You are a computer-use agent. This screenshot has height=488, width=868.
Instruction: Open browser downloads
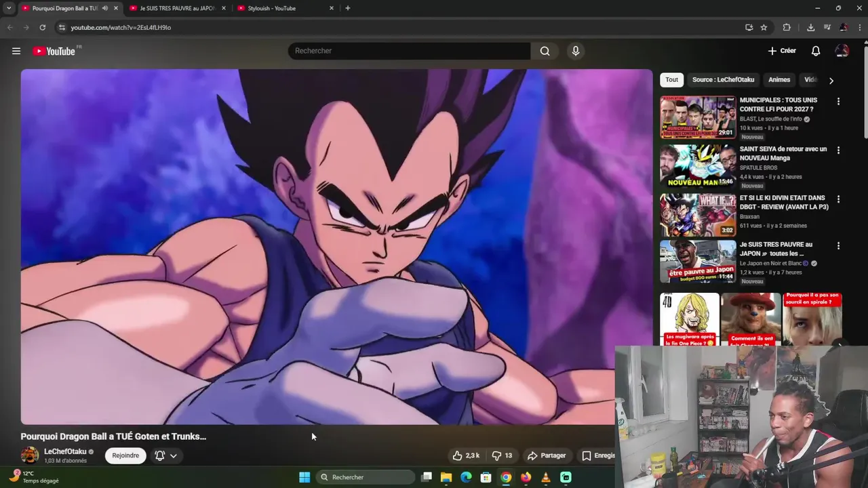810,27
